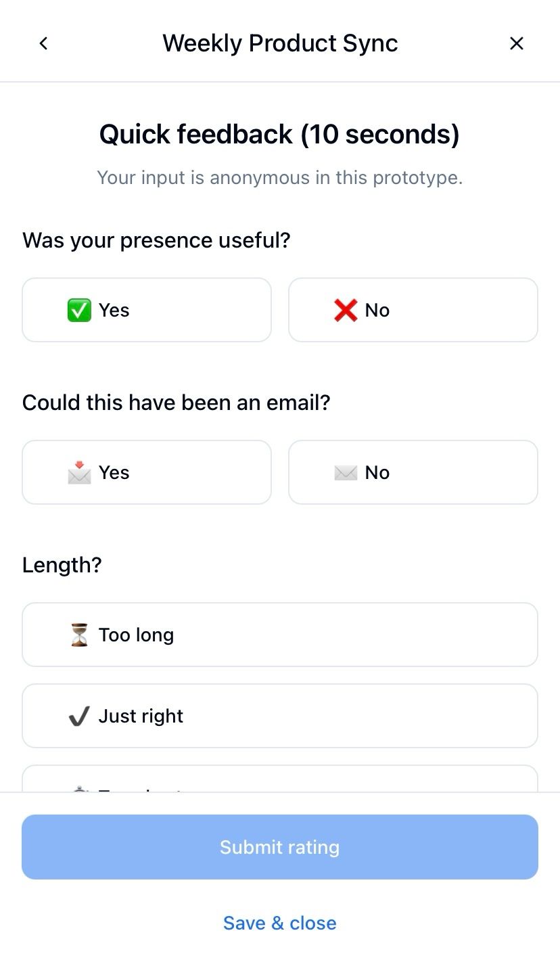Click the Save & close link
The image size is (560, 958).
(x=280, y=923)
